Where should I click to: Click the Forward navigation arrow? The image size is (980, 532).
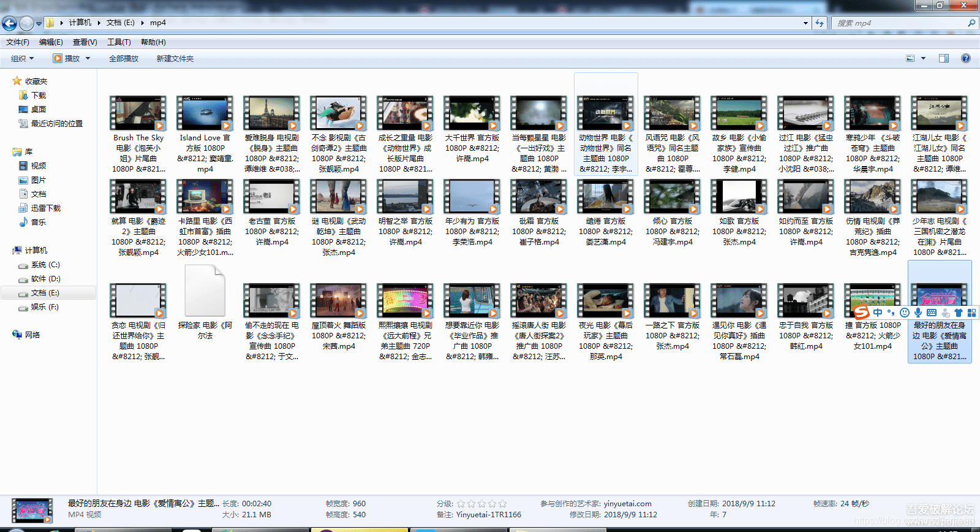[x=26, y=23]
